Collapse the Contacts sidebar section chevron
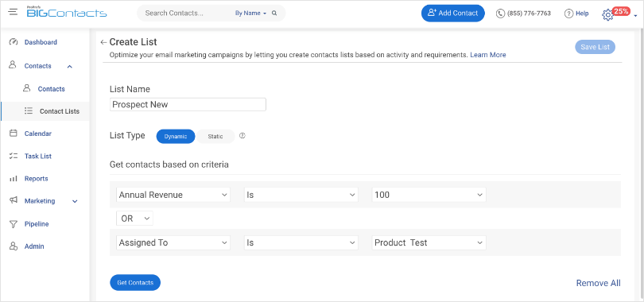 70,67
